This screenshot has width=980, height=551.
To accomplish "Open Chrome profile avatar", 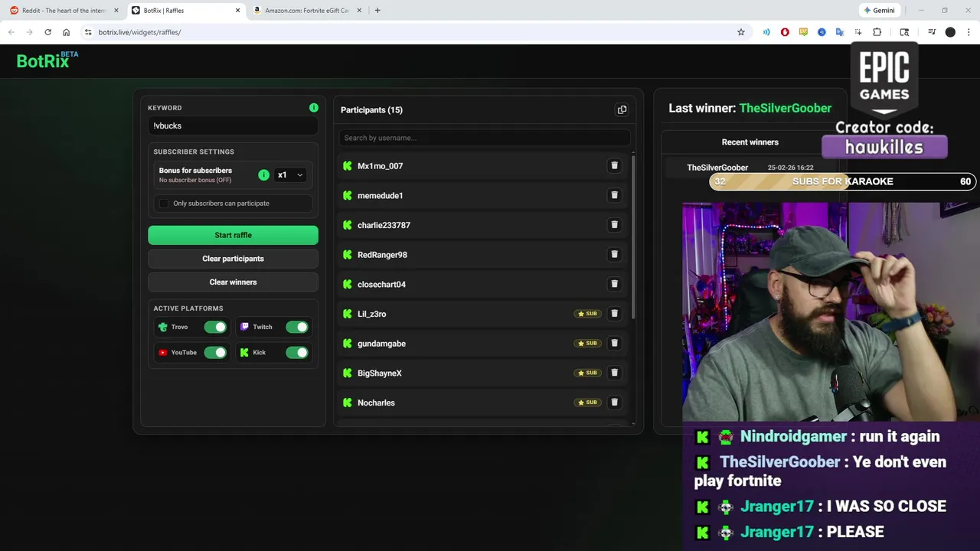I will tap(950, 32).
